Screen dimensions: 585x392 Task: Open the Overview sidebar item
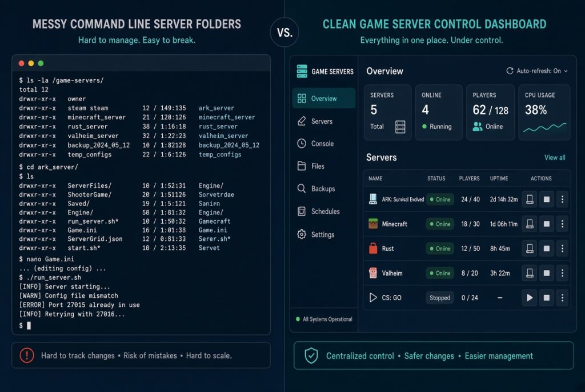[323, 98]
